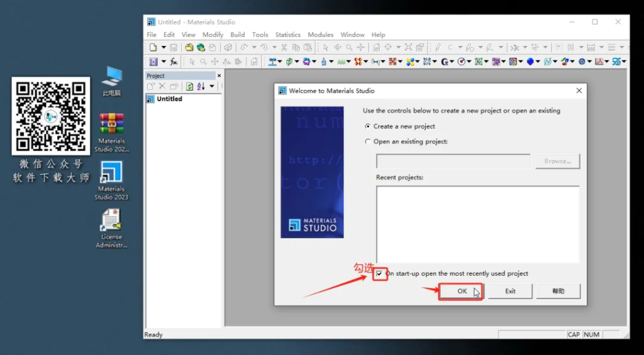Expand the sort order dropdown in Project panel

click(x=212, y=86)
